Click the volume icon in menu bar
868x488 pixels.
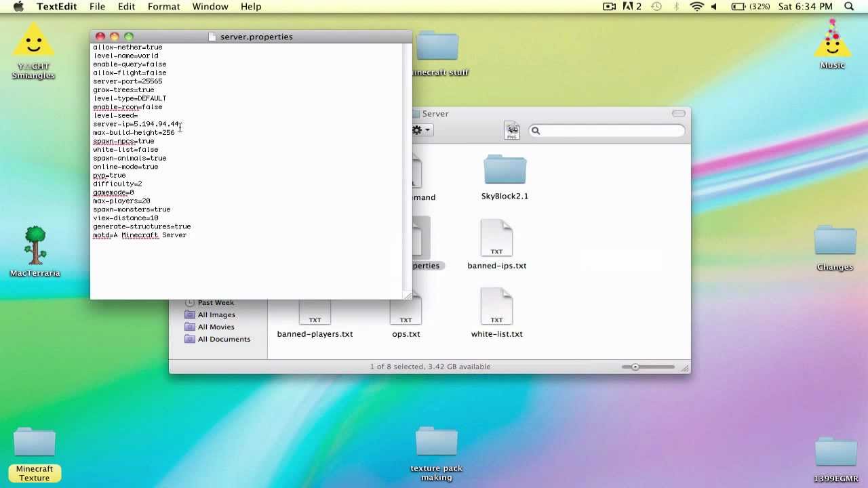714,7
